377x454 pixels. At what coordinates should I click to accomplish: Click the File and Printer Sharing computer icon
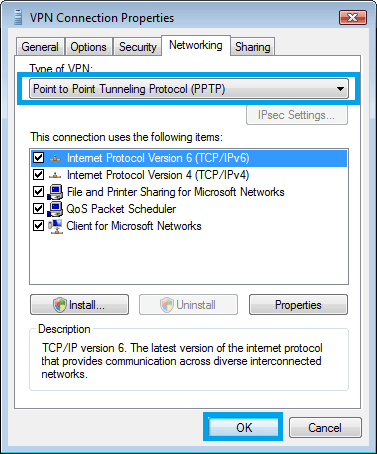click(x=55, y=192)
